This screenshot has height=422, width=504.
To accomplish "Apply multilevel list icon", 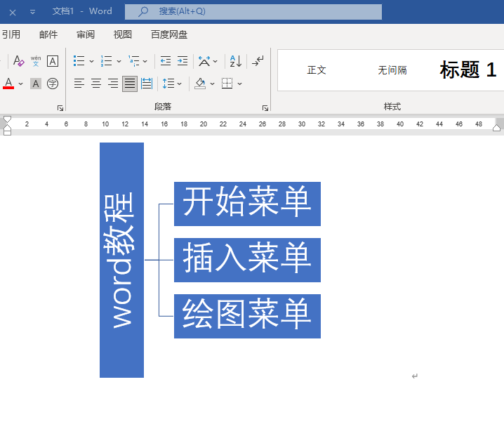I will coord(133,61).
